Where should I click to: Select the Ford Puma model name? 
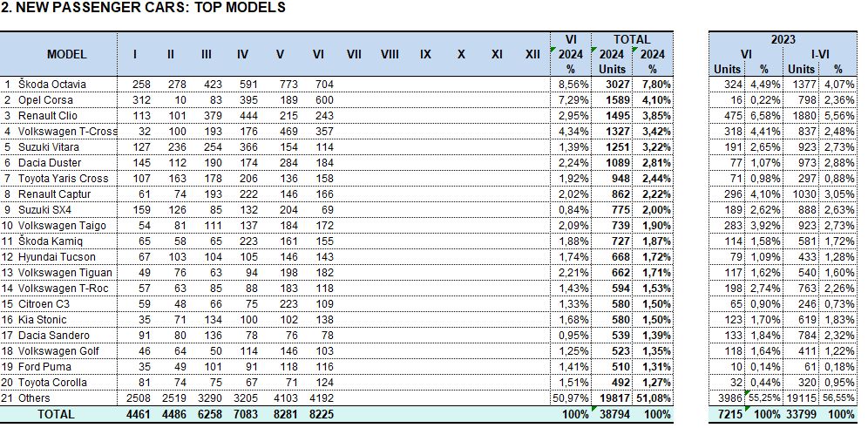coord(44,366)
